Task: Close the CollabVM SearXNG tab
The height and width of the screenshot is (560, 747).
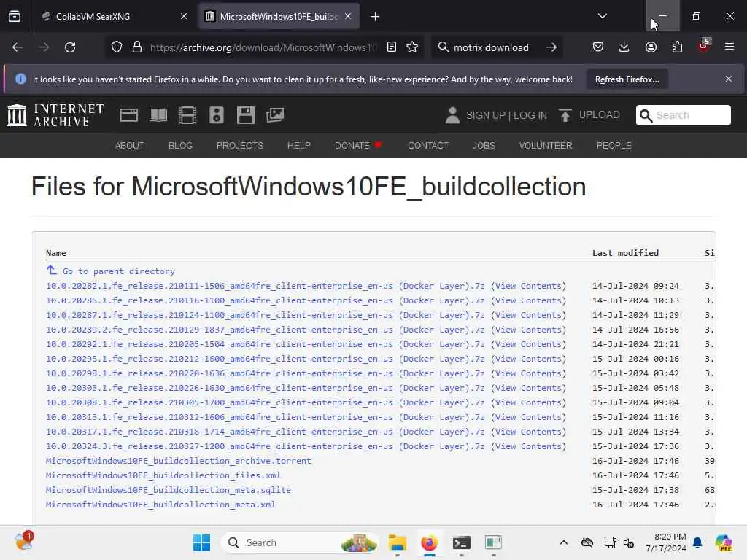Action: point(183,17)
